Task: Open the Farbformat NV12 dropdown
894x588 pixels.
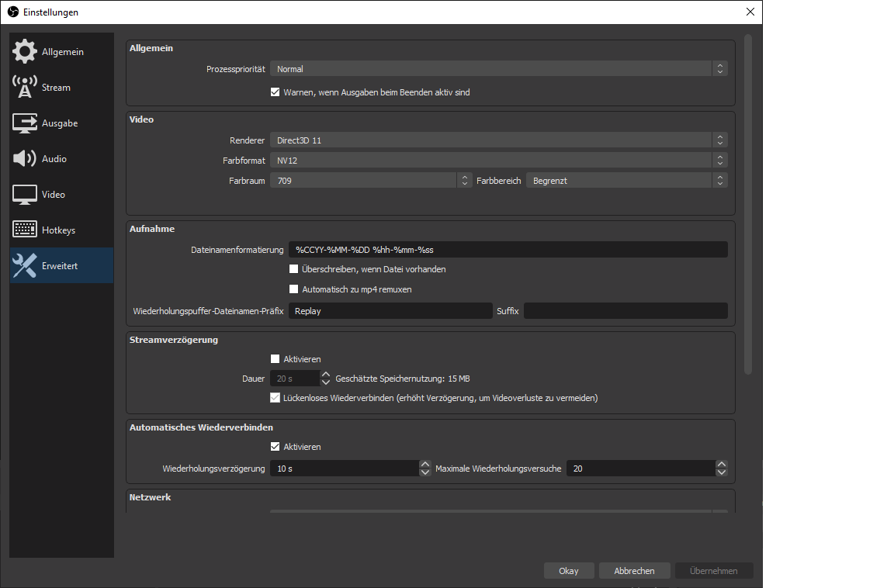Action: pyautogui.click(x=499, y=160)
